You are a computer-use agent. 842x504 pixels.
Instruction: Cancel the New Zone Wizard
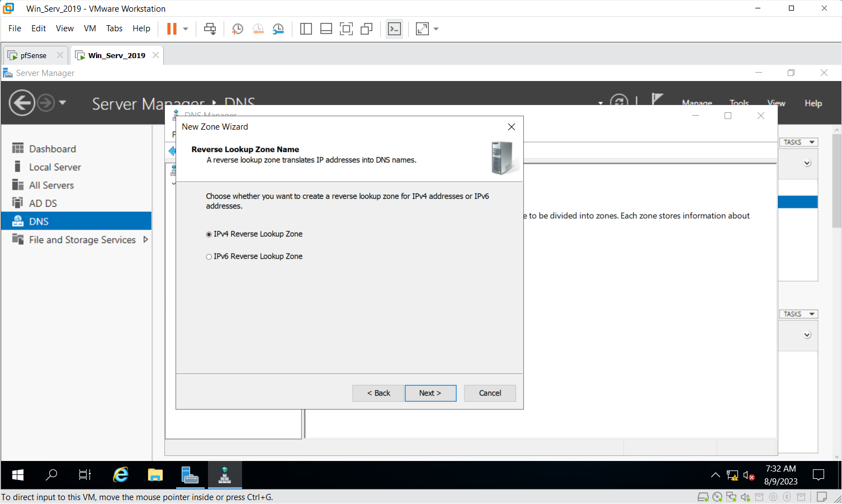(x=490, y=393)
